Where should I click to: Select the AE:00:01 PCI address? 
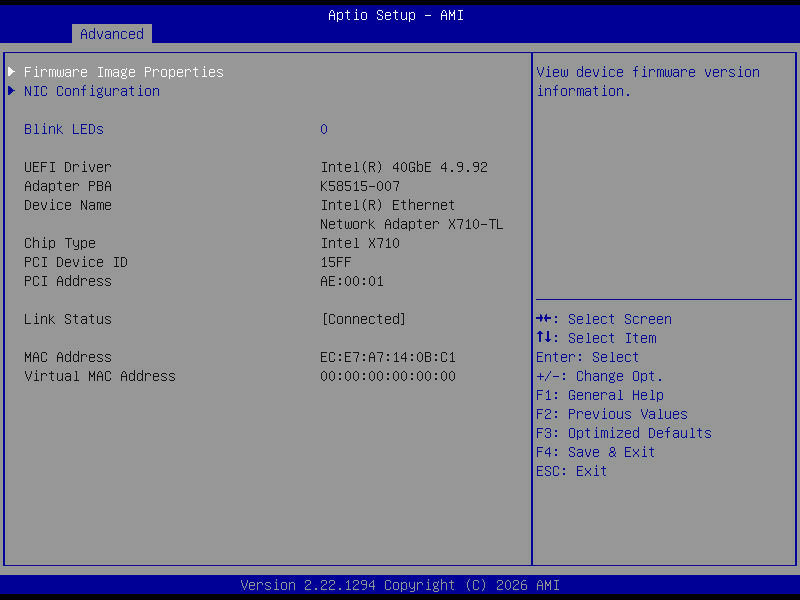(x=352, y=281)
